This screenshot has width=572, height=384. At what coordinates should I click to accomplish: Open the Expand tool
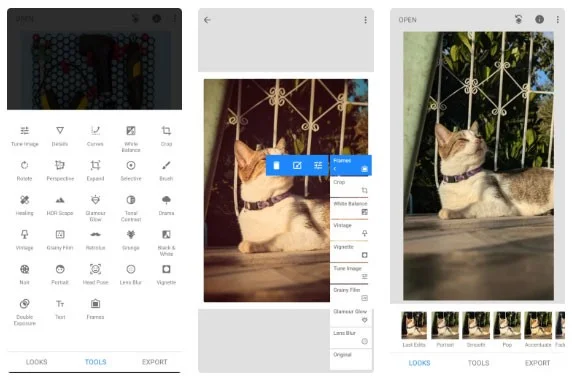tap(95, 171)
